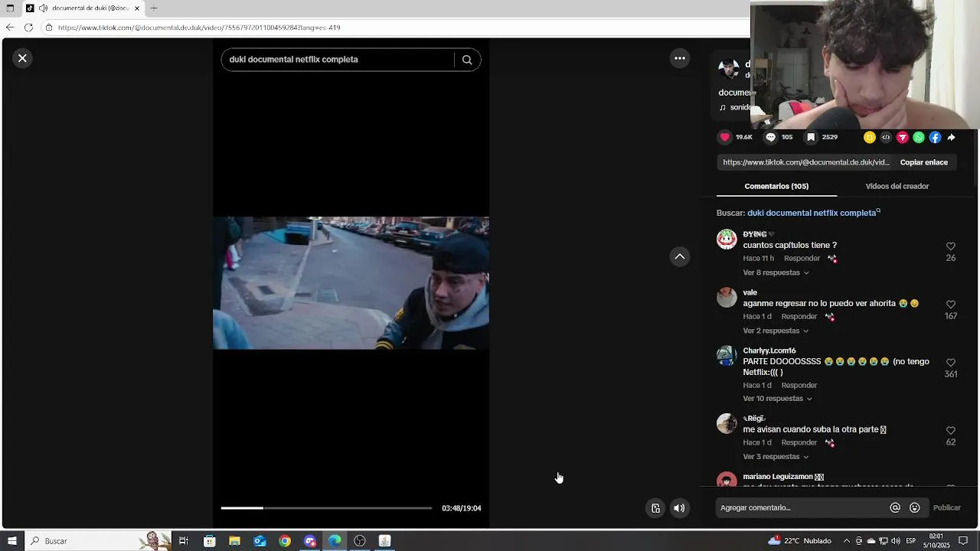The width and height of the screenshot is (980, 551).
Task: Switch to Videos del creador tab
Action: (897, 186)
